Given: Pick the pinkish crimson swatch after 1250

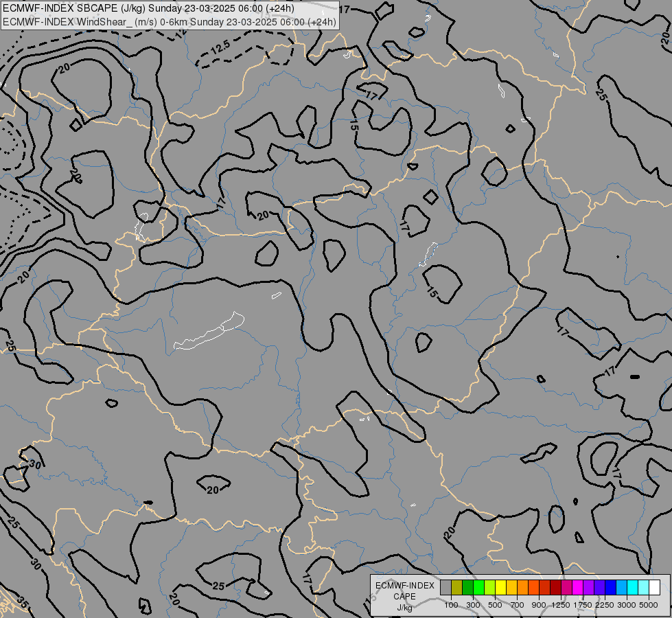Looking at the screenshot, I should pyautogui.click(x=566, y=588).
